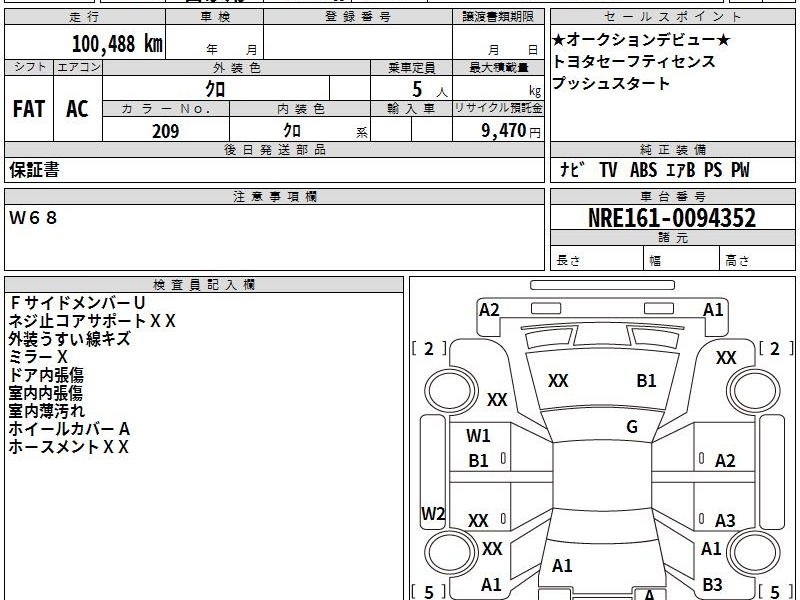Select the 乗車定員 header
Viewport: 800px width, 600px height.
pyautogui.click(x=412, y=67)
